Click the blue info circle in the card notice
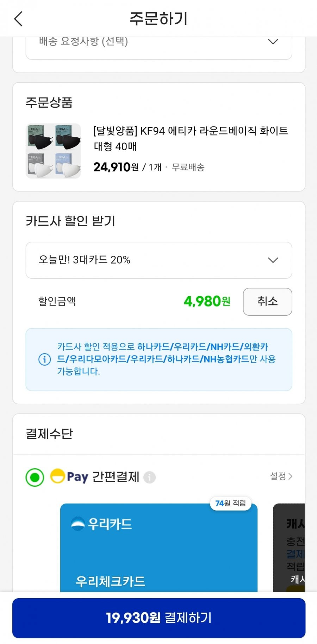 pyautogui.click(x=44, y=359)
